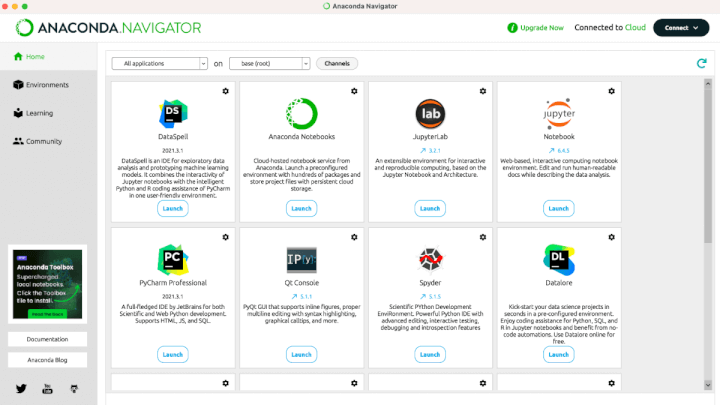The width and height of the screenshot is (720, 405).
Task: Open the Anaconda Blog button
Action: point(47,360)
